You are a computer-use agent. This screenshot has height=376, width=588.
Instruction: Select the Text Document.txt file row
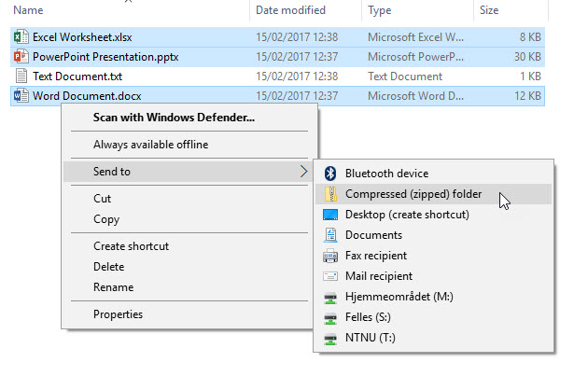point(277,77)
